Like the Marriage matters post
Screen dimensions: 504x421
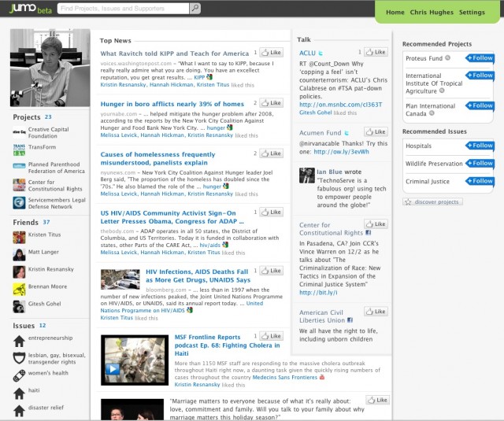378,400
